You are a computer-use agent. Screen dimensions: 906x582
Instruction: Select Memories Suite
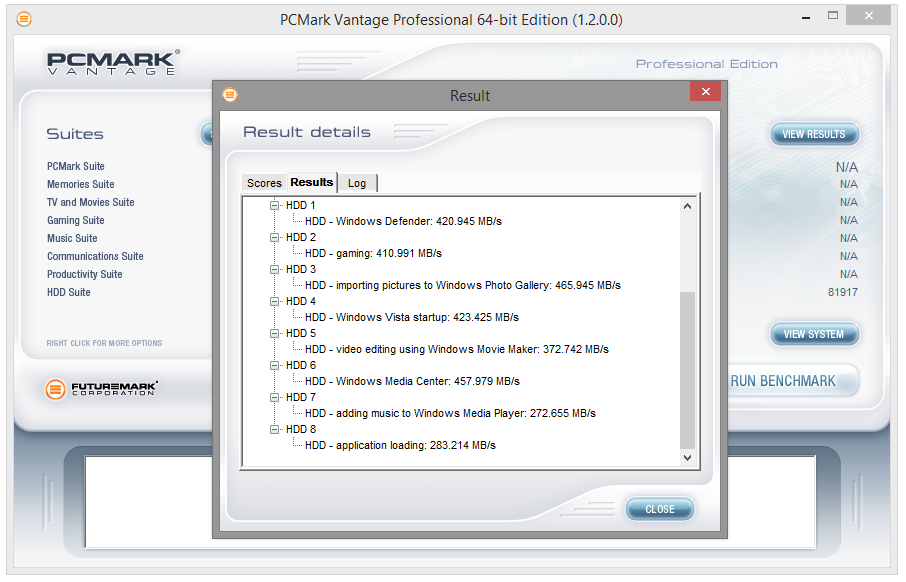(x=80, y=184)
